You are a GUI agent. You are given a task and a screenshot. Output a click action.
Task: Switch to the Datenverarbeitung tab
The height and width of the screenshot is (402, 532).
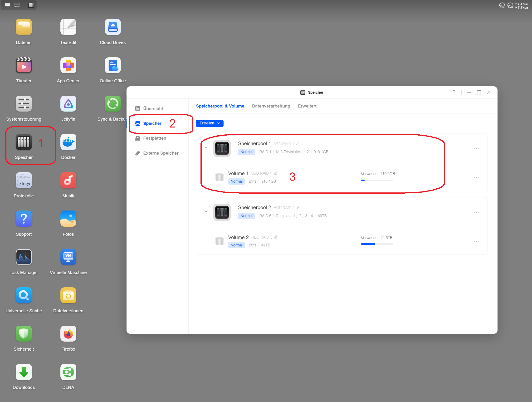click(x=271, y=106)
